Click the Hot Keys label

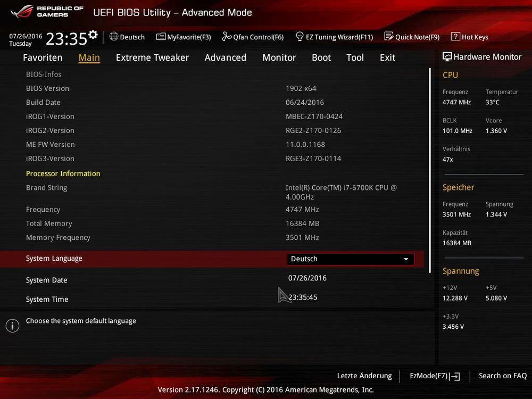[x=475, y=37]
